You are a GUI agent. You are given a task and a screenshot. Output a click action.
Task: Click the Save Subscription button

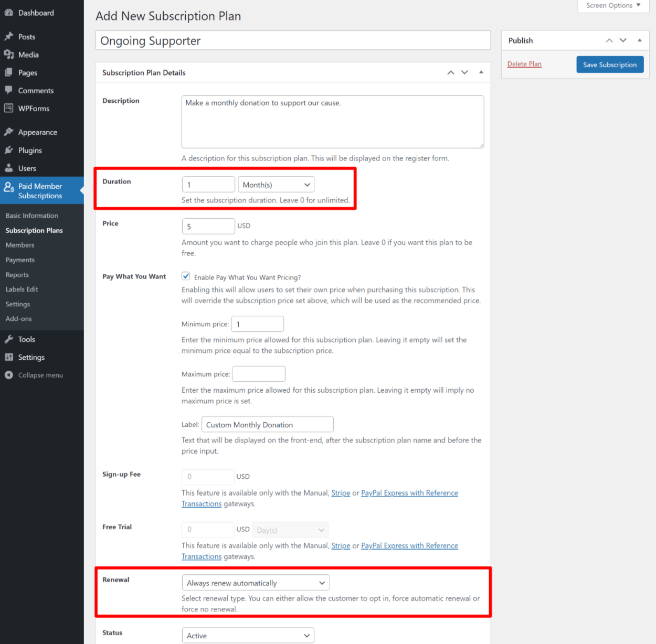(609, 65)
